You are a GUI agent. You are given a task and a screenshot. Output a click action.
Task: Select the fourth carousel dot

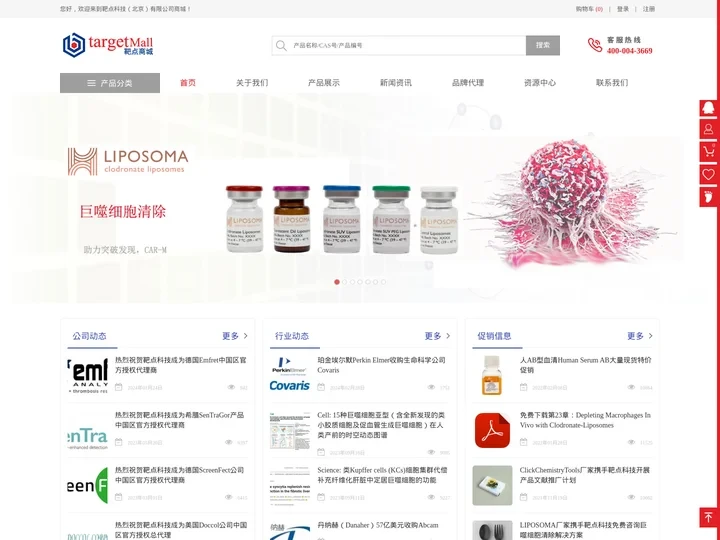[360, 282]
